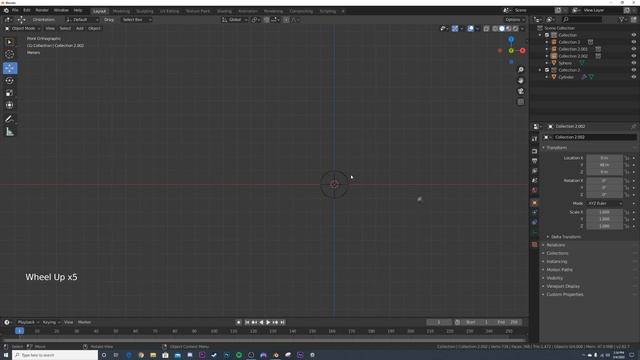This screenshot has width=640, height=360.
Task: Click the green Y axis gizmo ball
Action: coord(511,51)
